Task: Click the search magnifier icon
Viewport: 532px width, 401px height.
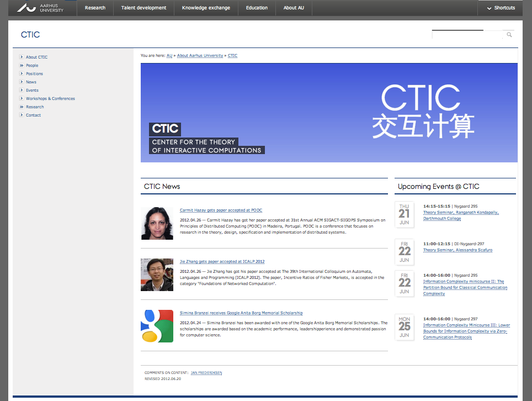Action: coord(509,35)
